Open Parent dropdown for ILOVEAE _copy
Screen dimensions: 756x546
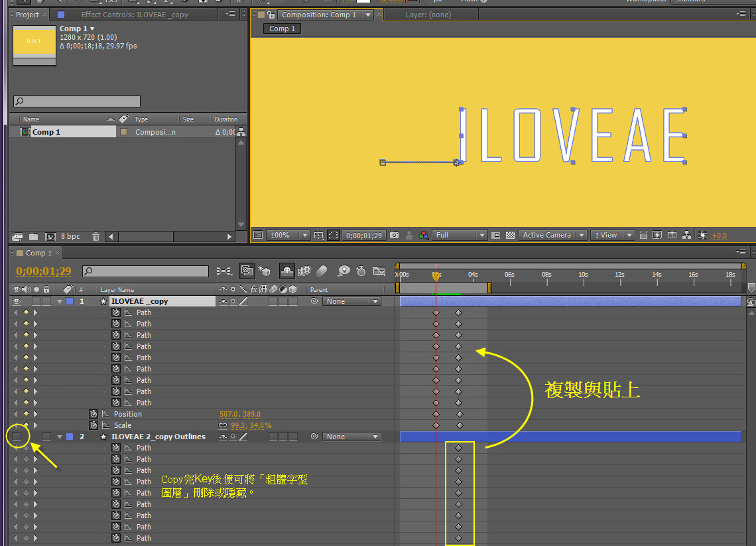(x=351, y=301)
